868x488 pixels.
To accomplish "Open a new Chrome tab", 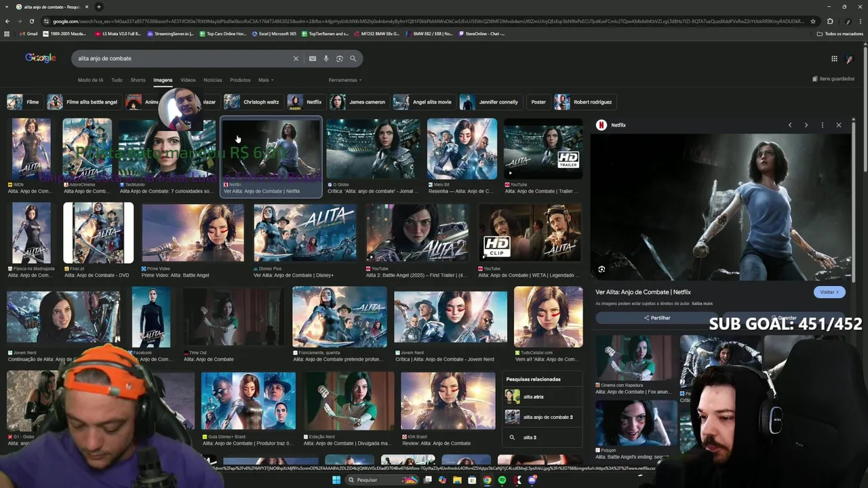I will tap(98, 7).
